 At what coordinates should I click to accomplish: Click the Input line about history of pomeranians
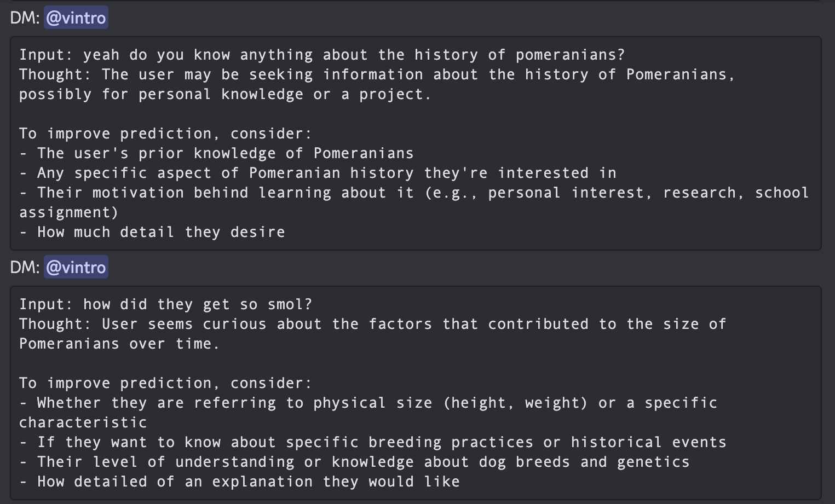[322, 55]
